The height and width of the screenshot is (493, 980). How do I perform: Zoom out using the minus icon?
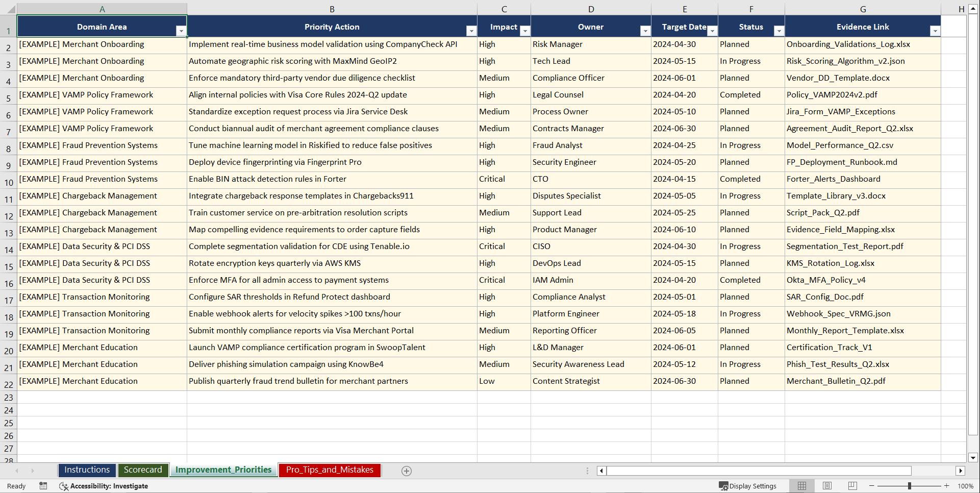click(871, 486)
